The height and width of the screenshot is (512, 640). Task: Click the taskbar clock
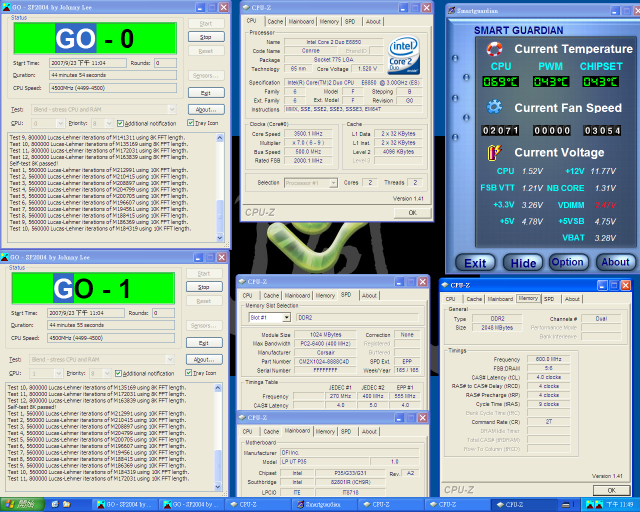point(619,505)
